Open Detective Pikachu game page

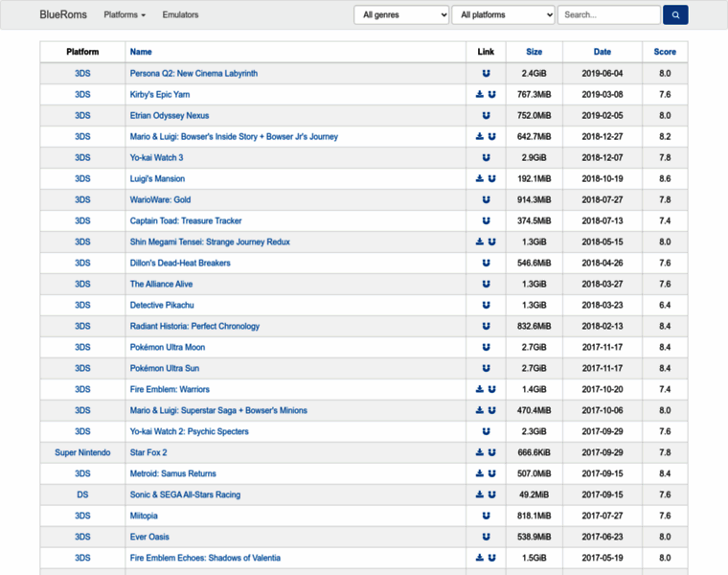click(x=162, y=305)
